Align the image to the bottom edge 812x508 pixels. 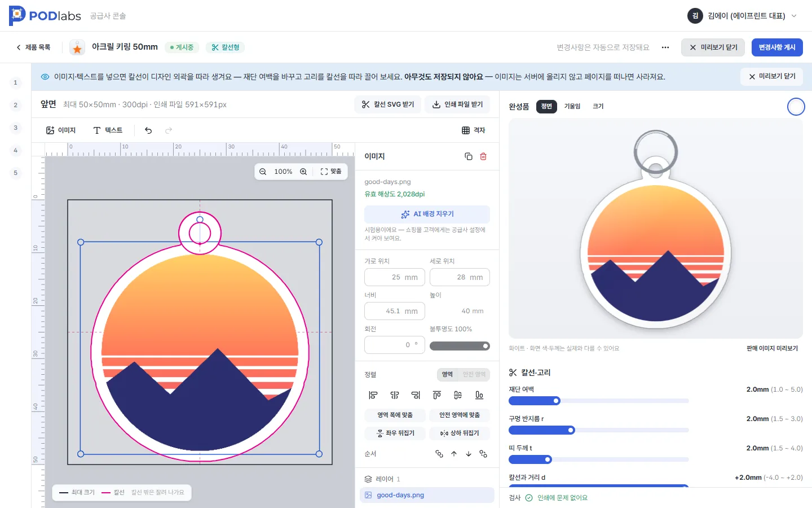tap(479, 395)
